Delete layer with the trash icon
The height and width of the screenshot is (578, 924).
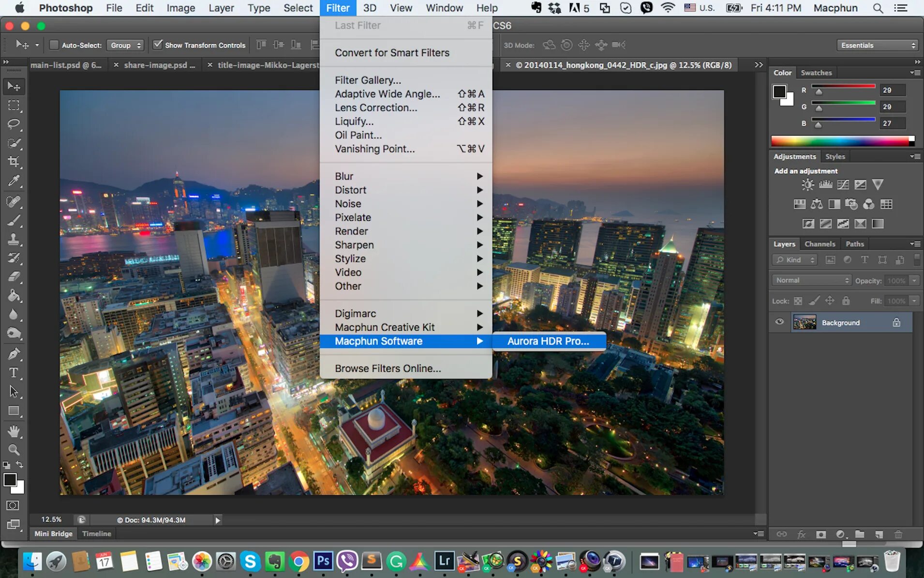click(x=898, y=534)
